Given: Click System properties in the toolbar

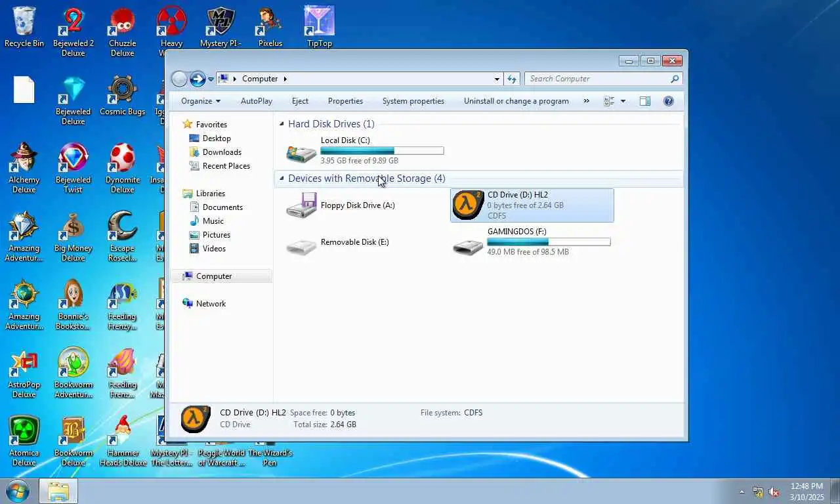Looking at the screenshot, I should pyautogui.click(x=413, y=101).
